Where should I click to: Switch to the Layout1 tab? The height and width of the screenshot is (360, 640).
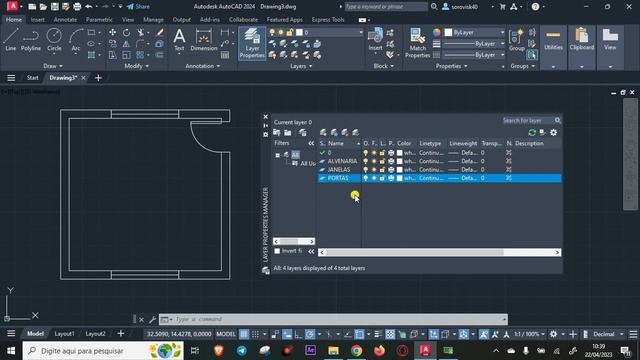click(x=64, y=334)
